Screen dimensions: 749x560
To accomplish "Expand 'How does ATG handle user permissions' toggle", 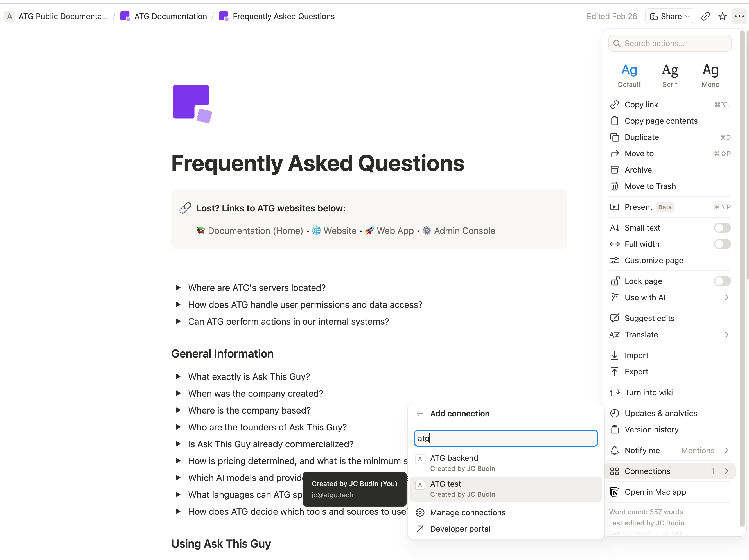I will [178, 304].
